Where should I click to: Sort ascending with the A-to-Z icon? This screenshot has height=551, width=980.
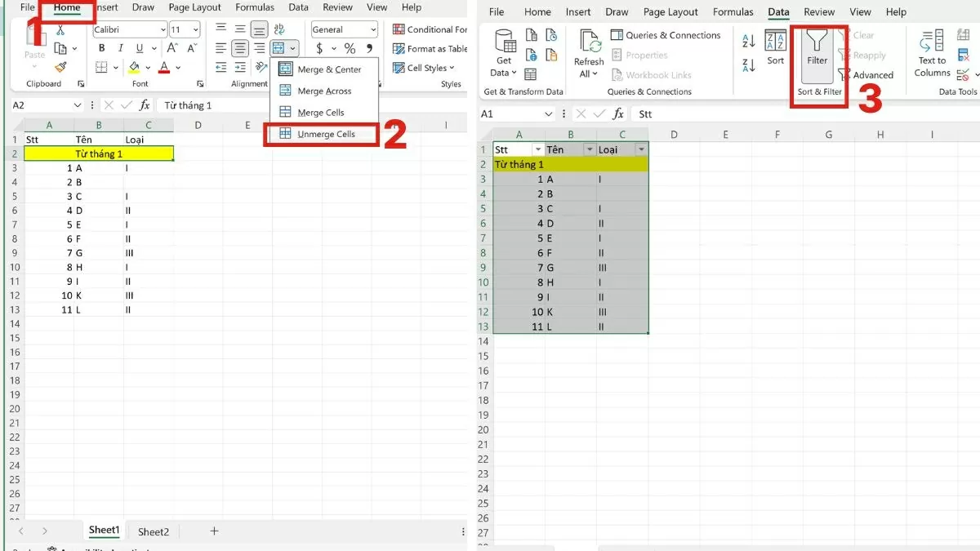click(749, 41)
